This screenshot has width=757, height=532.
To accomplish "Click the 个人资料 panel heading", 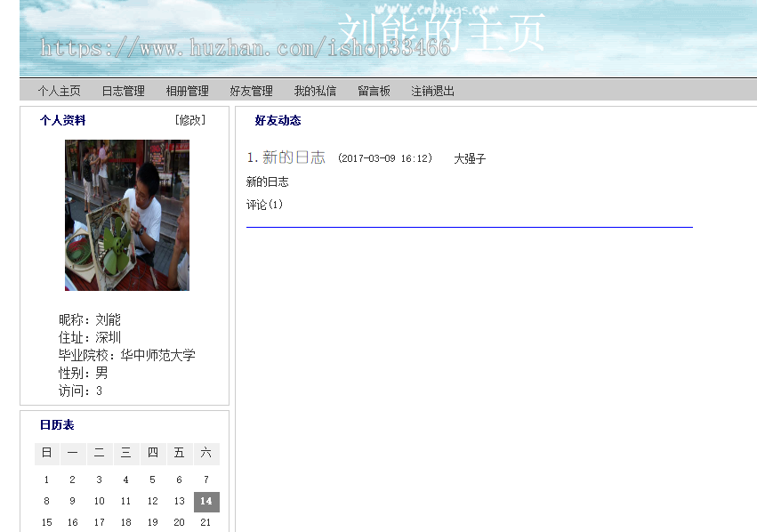I will 63,120.
